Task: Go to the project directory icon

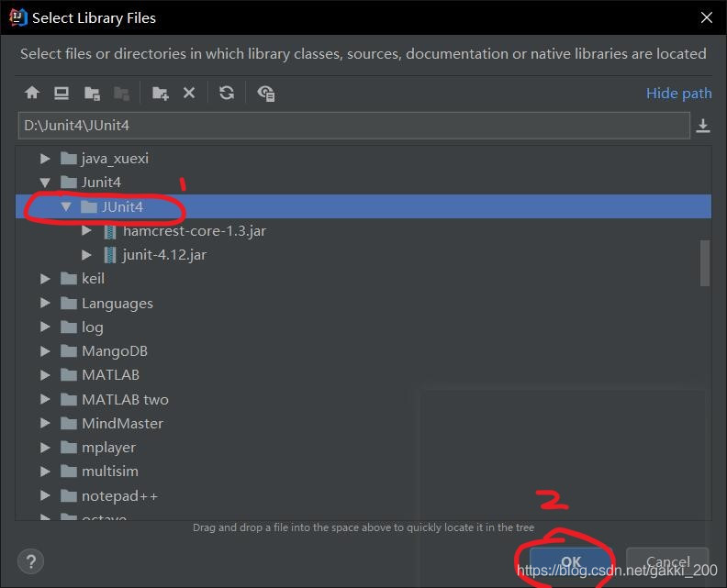Action: tap(92, 94)
